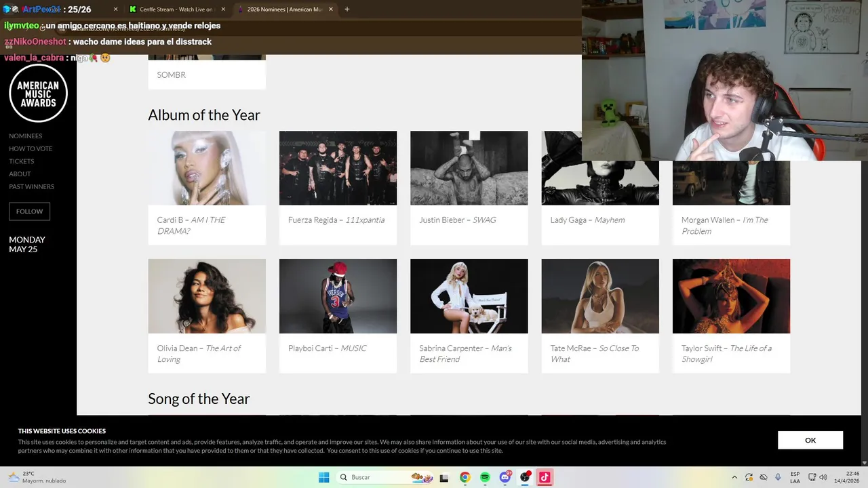Click 'Sabrina Carpenter – Man's Best Friend' caption

(465, 354)
